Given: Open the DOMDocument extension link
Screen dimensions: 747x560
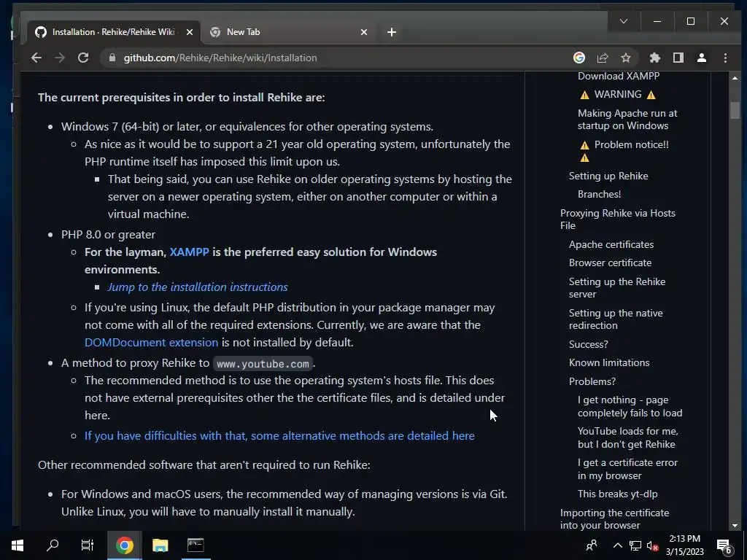Looking at the screenshot, I should (152, 343).
